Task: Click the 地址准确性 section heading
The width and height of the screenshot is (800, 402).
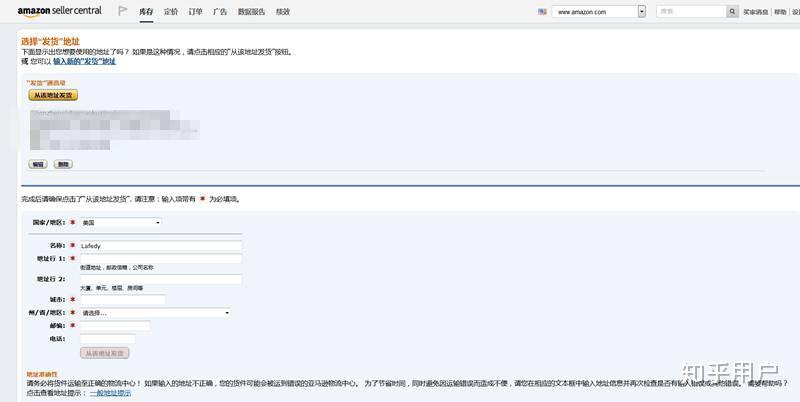Action: [42, 374]
